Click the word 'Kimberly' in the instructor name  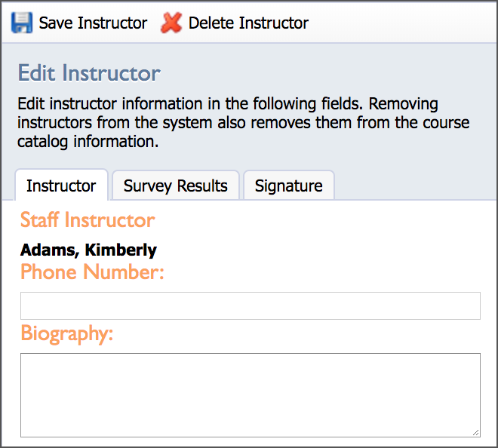point(121,250)
